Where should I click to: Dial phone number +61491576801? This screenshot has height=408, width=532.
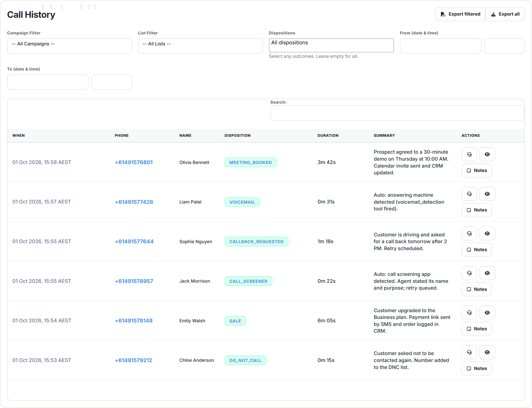[x=134, y=162]
